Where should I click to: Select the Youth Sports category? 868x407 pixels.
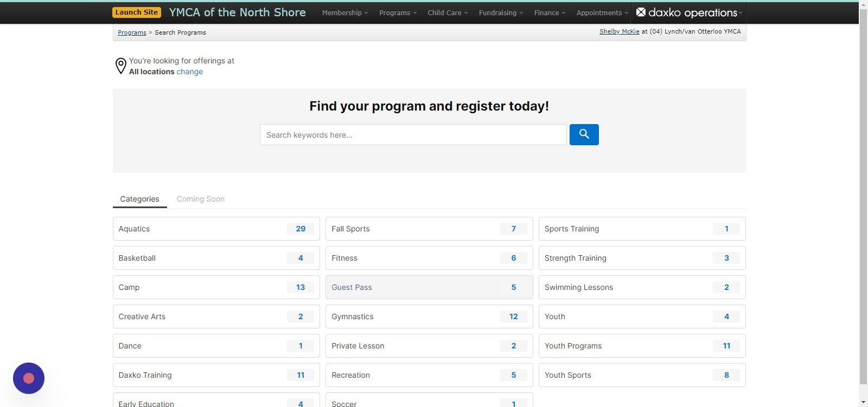coord(642,375)
